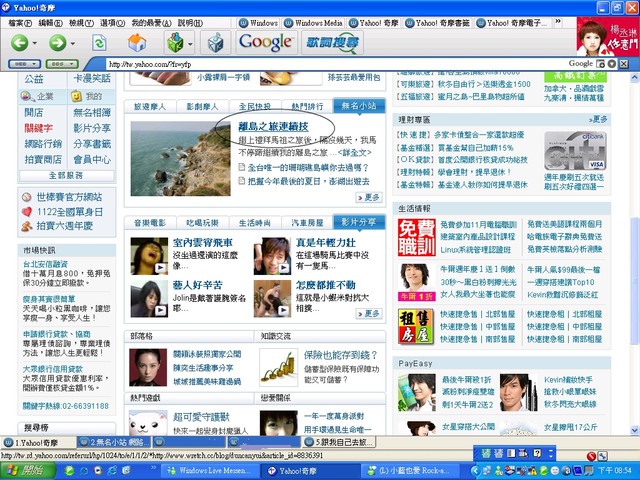The width and height of the screenshot is (640, 480).
Task: Open the 檢視(V) menu
Action: tap(81, 23)
